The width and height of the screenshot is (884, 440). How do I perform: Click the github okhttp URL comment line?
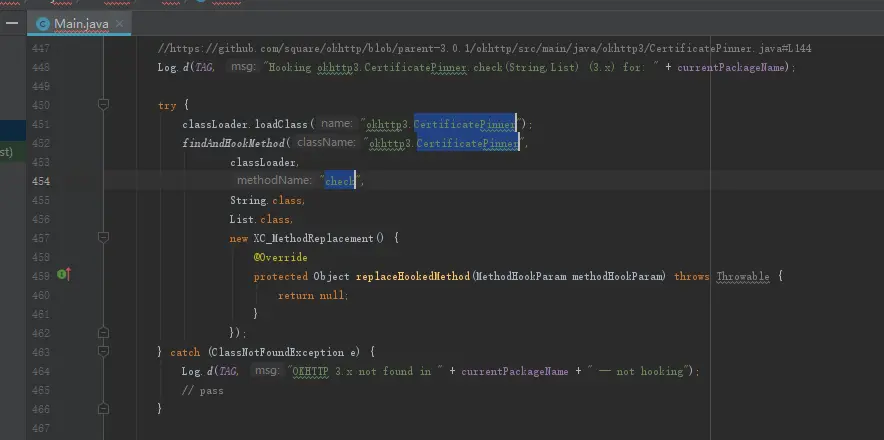coord(484,49)
